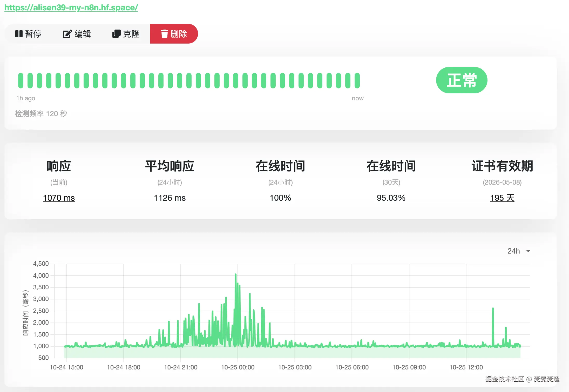Click the 95.03% 30-day uptime value
The image size is (569, 392).
point(391,198)
